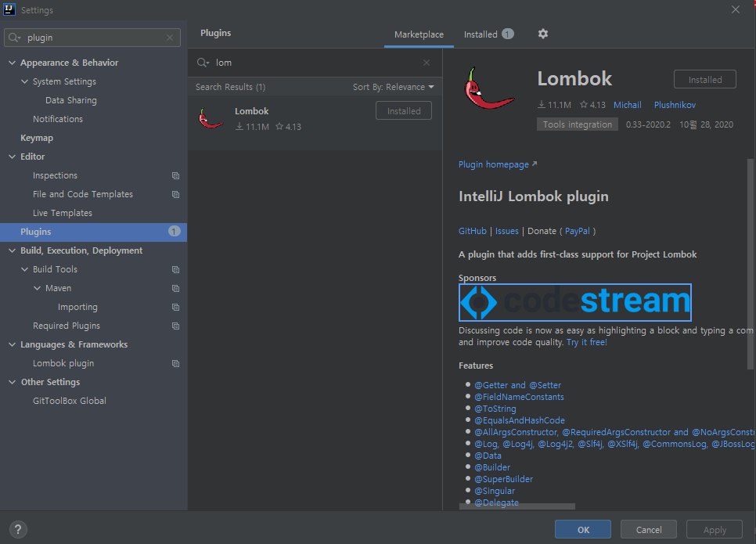756x544 pixels.
Task: Click the OK button
Action: [583, 530]
